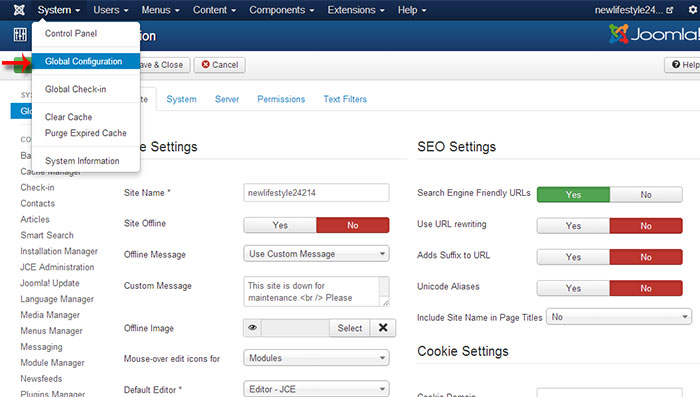The width and height of the screenshot is (700, 397).
Task: Open Language Manager in the sidebar
Action: tap(57, 299)
